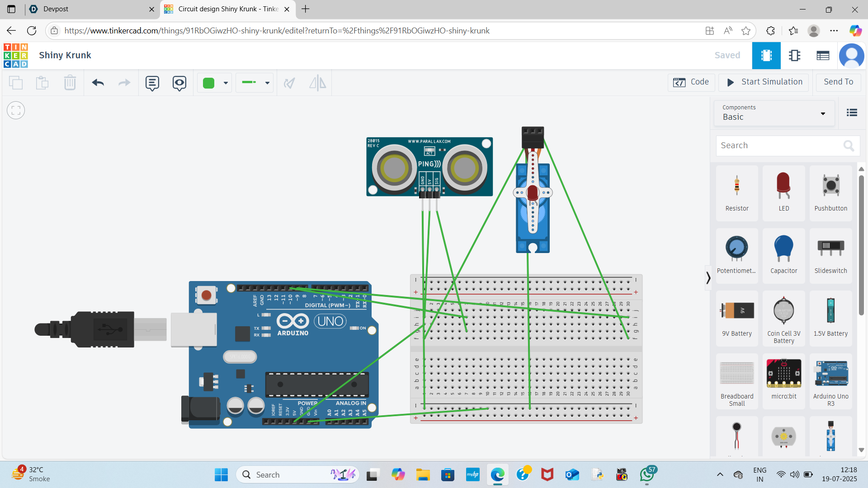Viewport: 868px width, 488px height.
Task: Click the mirror flip tool
Action: coord(317,83)
